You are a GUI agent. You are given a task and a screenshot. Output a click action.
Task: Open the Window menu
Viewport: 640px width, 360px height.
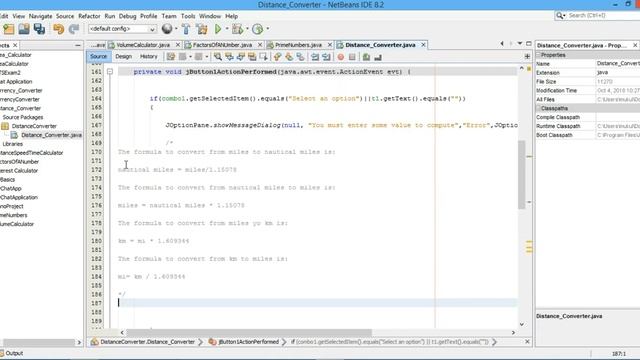210,16
